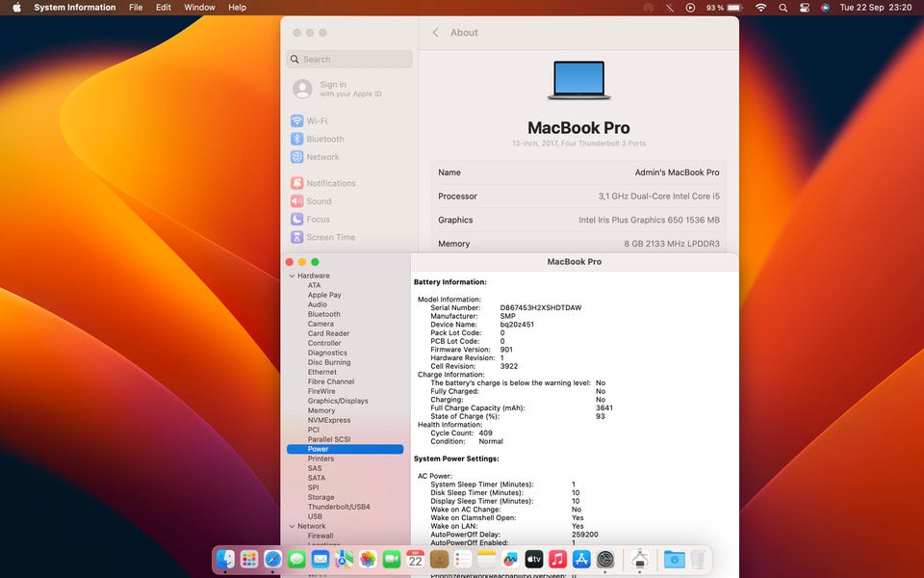Go back from the About page
This screenshot has width=924, height=578.
click(x=435, y=33)
